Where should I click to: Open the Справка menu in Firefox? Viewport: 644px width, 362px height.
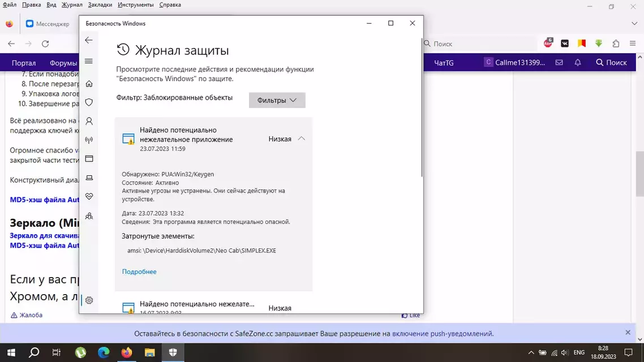[170, 5]
